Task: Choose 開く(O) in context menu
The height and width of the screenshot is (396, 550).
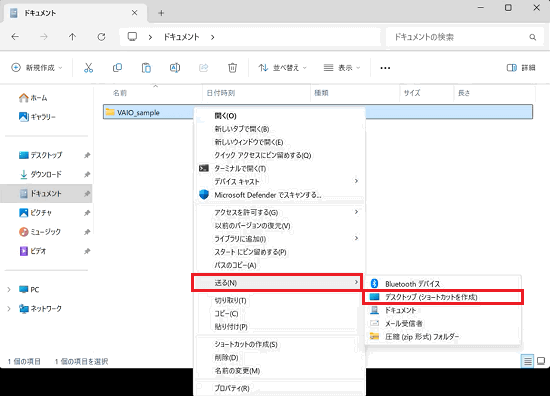Action: click(x=279, y=116)
